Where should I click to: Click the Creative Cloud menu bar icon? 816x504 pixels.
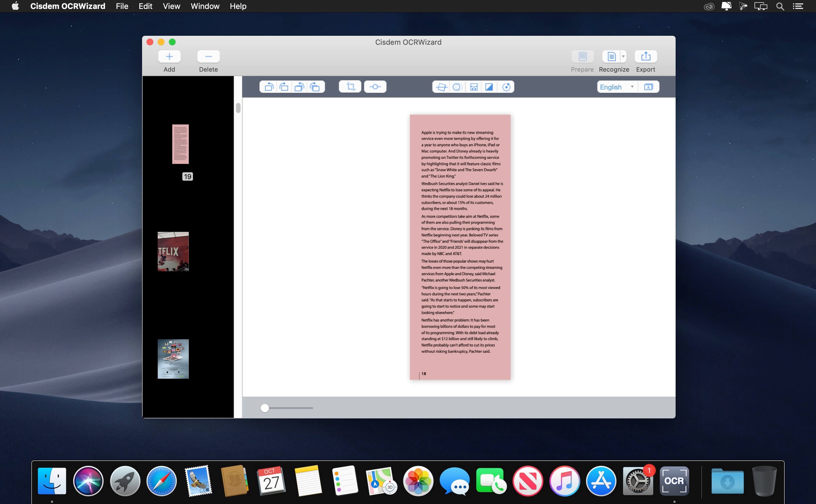[x=709, y=6]
